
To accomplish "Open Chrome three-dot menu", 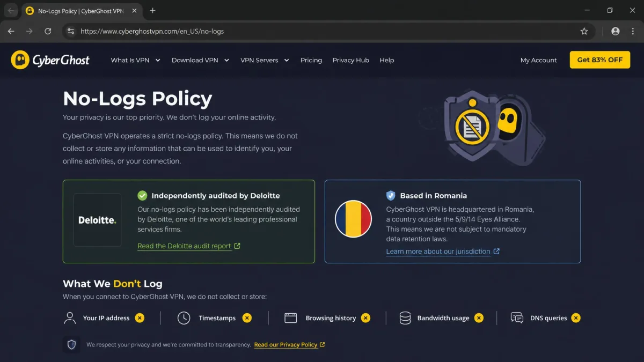I will [x=632, y=31].
